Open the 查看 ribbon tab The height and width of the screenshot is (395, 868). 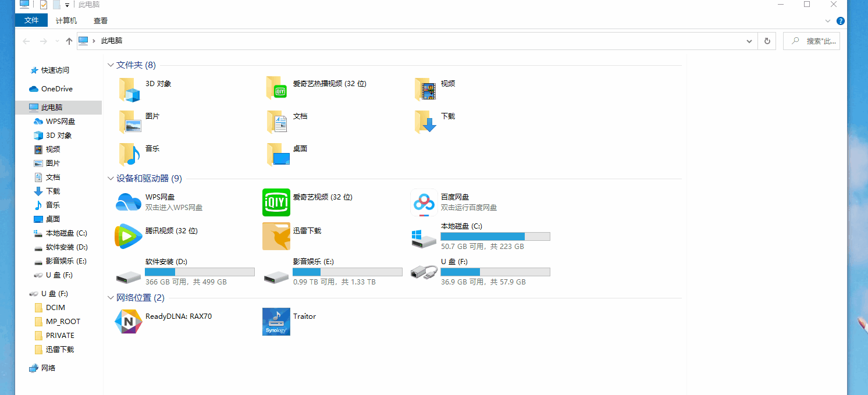tap(101, 20)
